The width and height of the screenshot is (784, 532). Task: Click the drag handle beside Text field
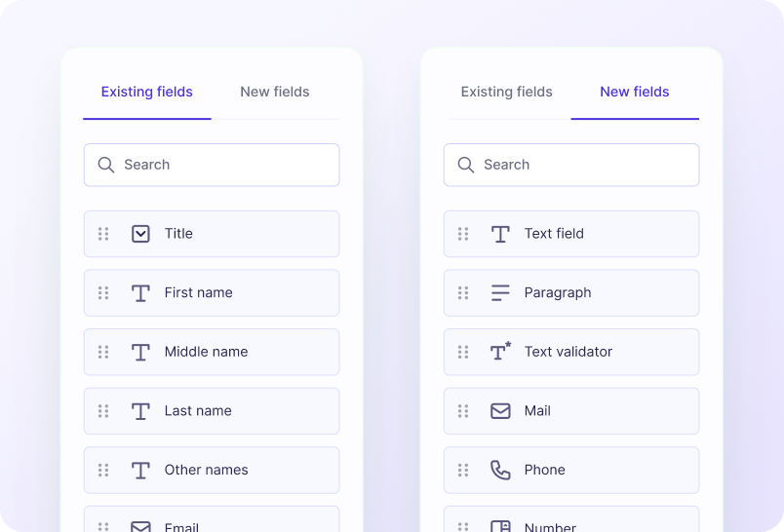click(463, 234)
